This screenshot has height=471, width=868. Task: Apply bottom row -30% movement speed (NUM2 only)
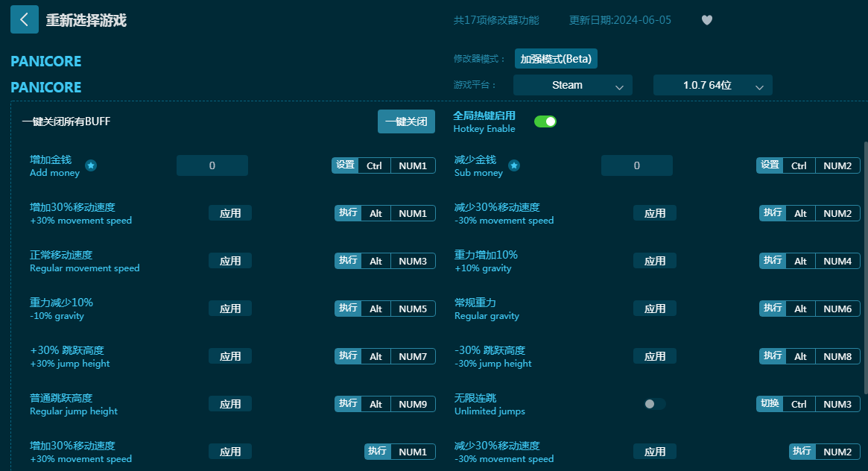pyautogui.click(x=655, y=452)
